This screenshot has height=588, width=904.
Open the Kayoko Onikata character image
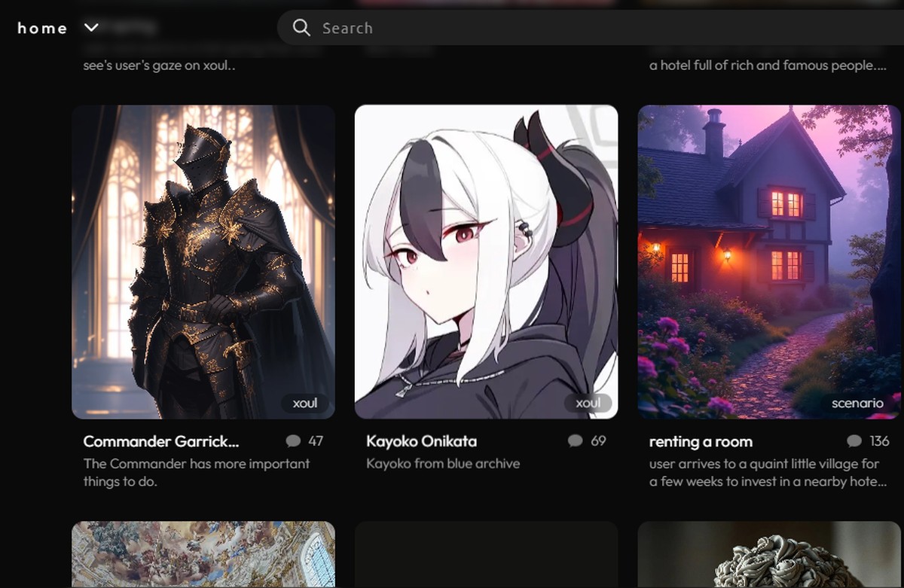point(487,262)
